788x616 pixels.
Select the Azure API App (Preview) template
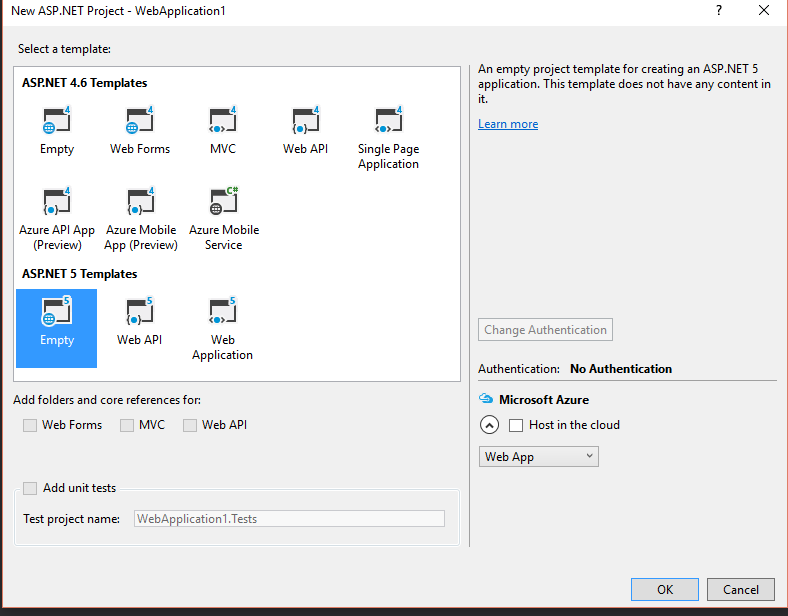57,219
